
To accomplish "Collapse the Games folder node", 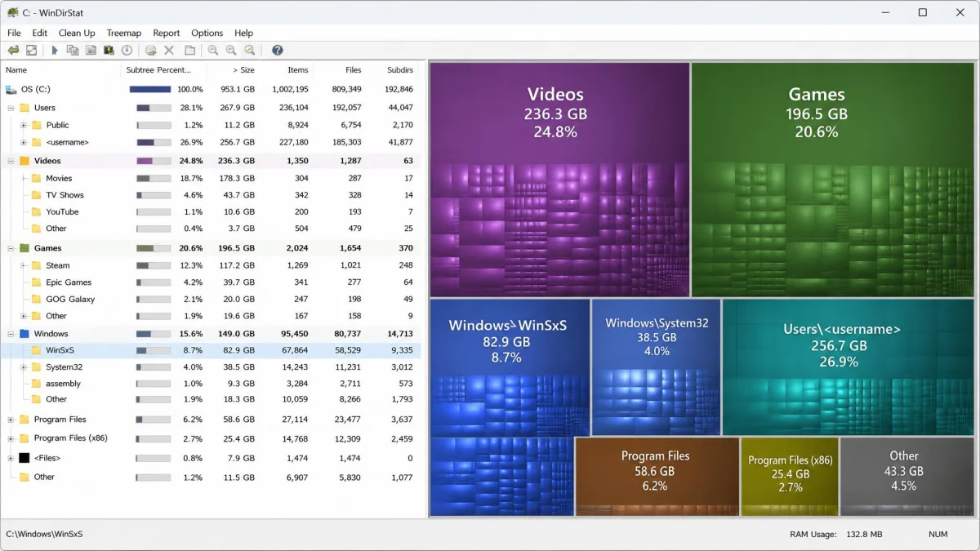I will (11, 248).
